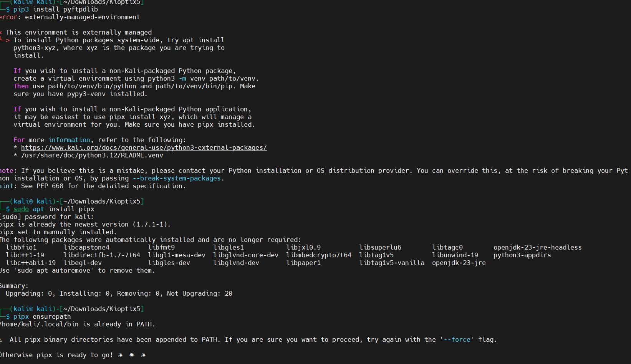Click the "Not Upgrading: 20" count

coord(200,293)
